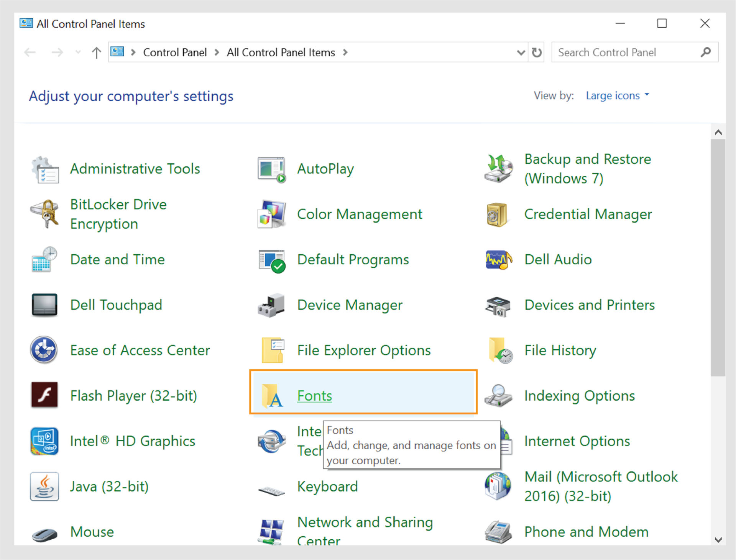Expand chevron after All Control Panel Items

point(345,52)
